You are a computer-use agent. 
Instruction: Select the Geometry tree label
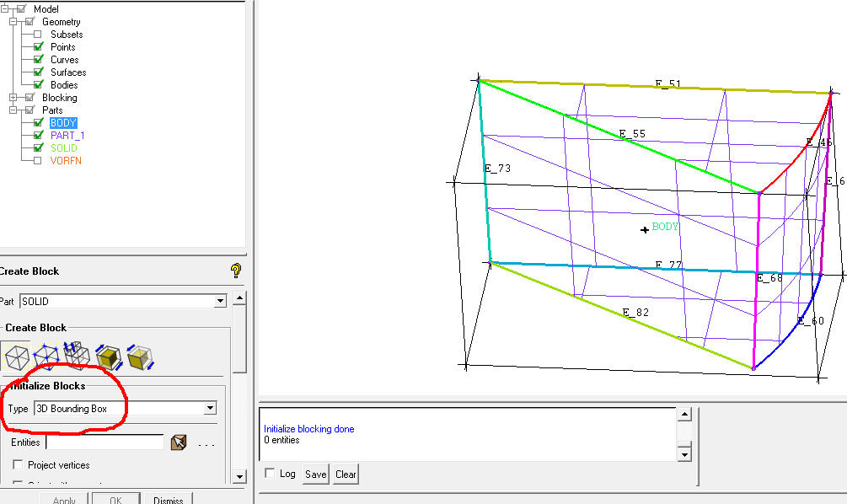click(x=61, y=22)
